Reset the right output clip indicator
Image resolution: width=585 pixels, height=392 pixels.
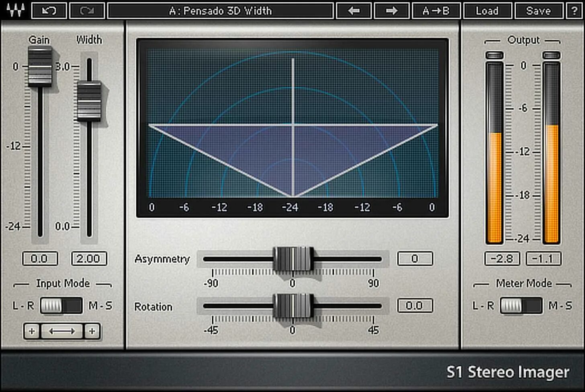tap(552, 55)
